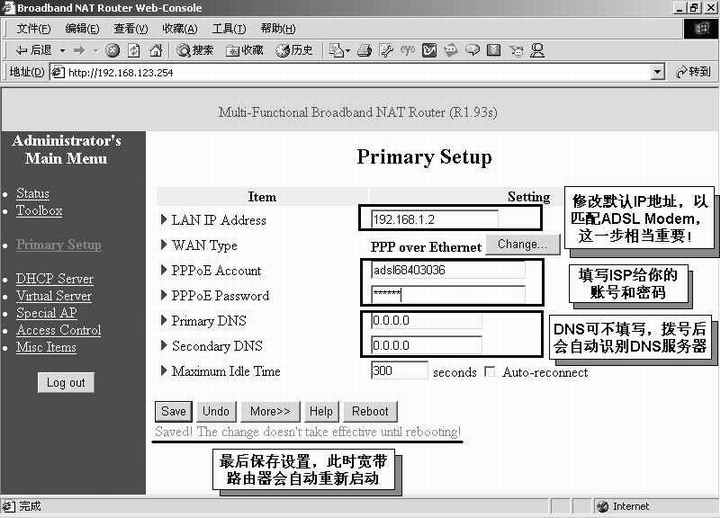Screen dimensions: 720x518
Task: Go to the Home page icon
Action: coord(156,51)
